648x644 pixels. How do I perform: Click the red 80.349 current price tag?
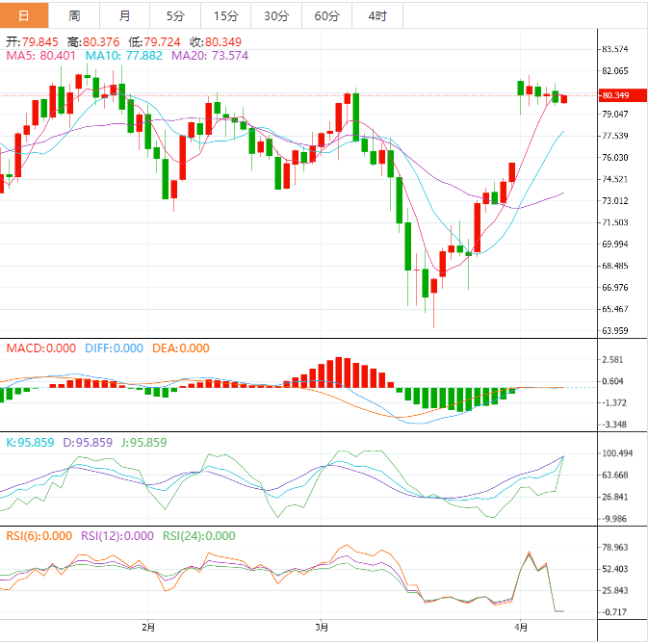coord(615,95)
